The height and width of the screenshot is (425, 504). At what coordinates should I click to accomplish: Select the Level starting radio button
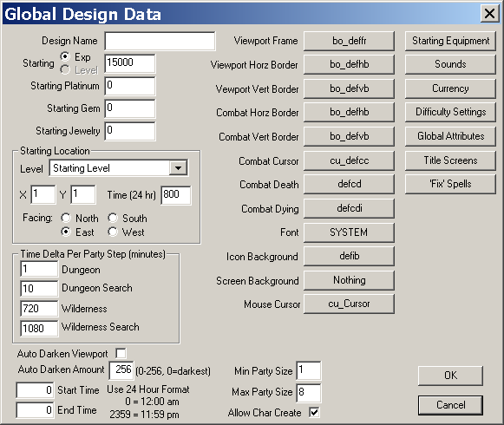(x=65, y=69)
